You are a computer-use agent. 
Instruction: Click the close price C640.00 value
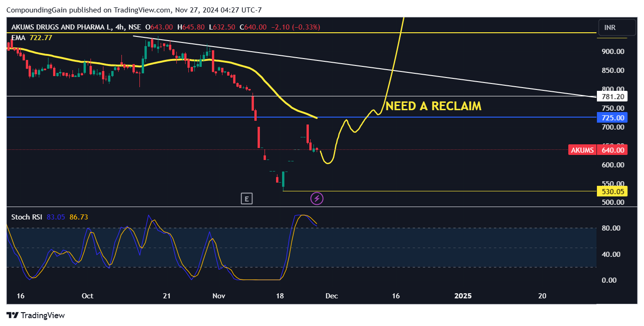pos(253,27)
